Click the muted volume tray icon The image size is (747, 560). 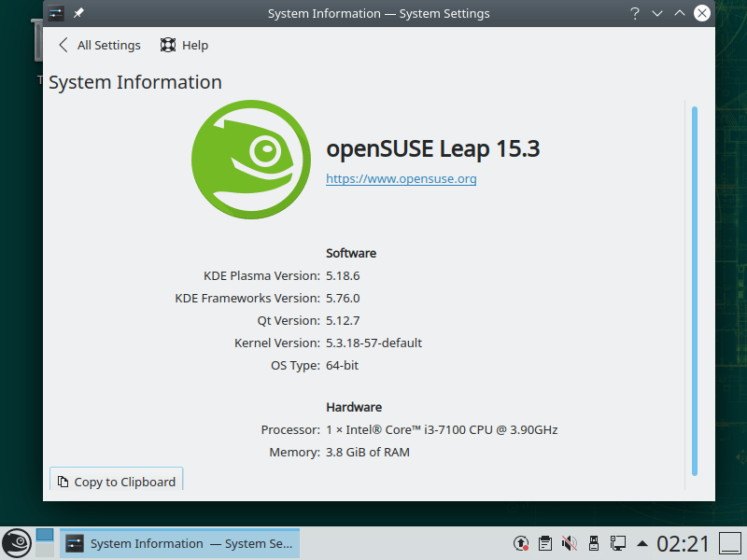click(x=570, y=543)
